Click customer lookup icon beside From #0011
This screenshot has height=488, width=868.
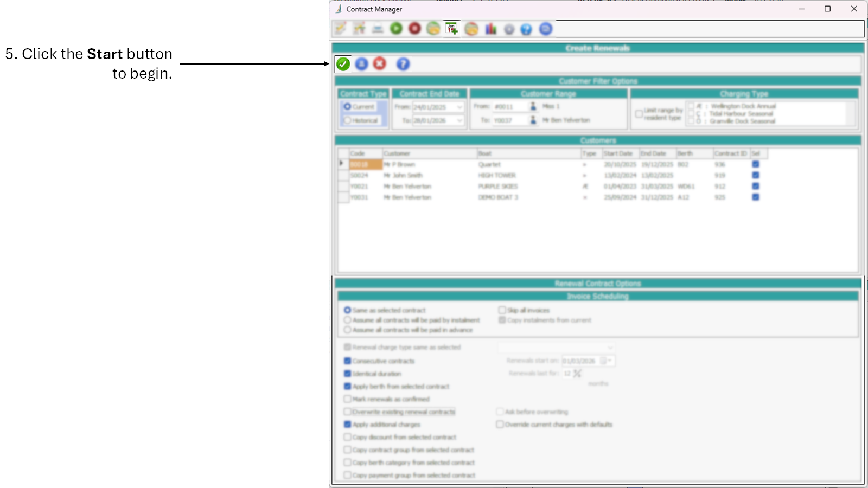coord(533,106)
